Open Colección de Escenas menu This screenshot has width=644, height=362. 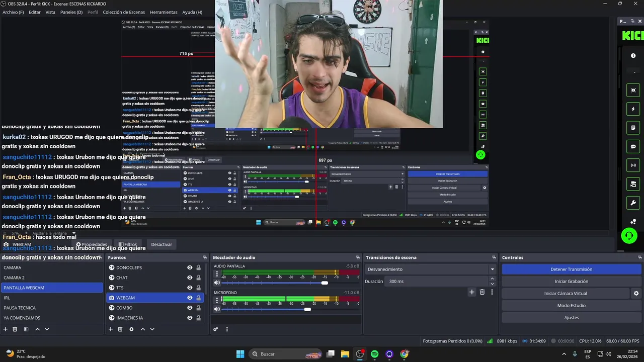(x=124, y=12)
